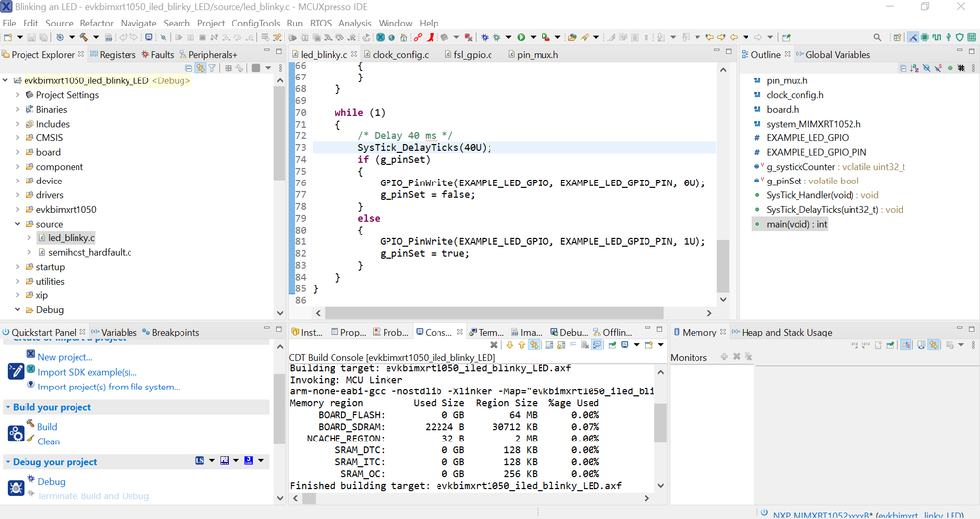Click Import project(s) from file system link
This screenshot has width=980, height=519.
click(x=109, y=388)
